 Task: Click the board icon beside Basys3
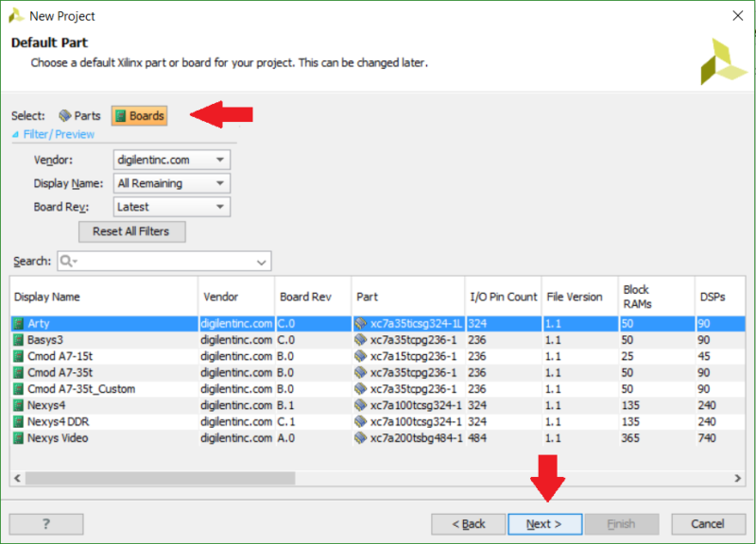[18, 337]
